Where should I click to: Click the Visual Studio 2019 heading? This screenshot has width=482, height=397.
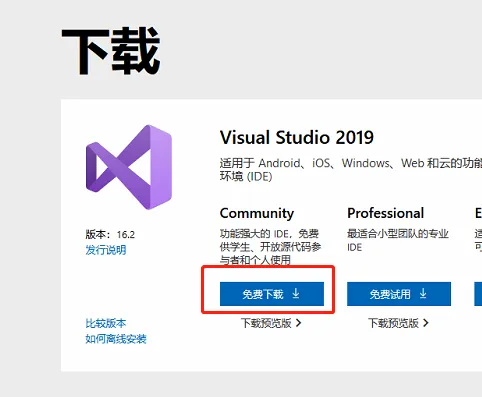pos(297,137)
